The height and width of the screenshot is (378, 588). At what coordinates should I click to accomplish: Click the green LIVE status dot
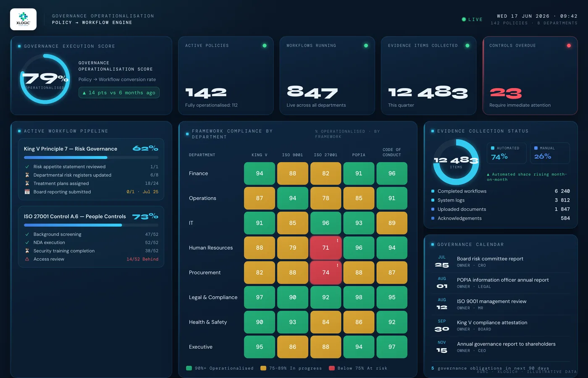tap(464, 19)
